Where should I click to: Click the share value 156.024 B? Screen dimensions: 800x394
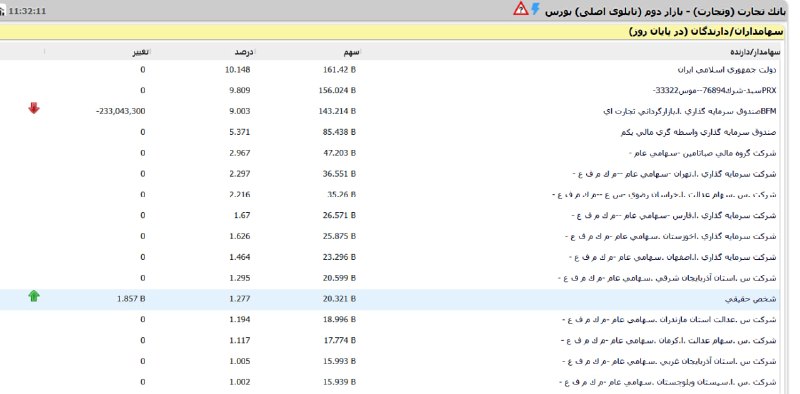point(337,91)
